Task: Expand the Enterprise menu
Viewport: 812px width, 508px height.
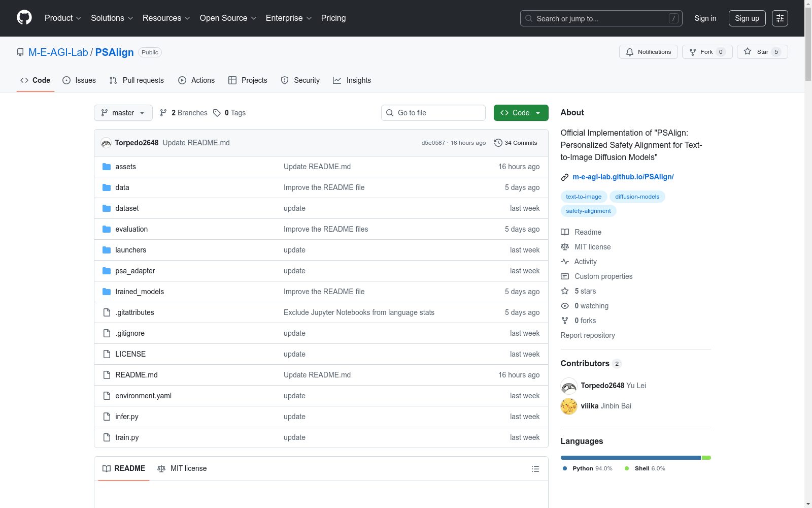Action: (289, 18)
